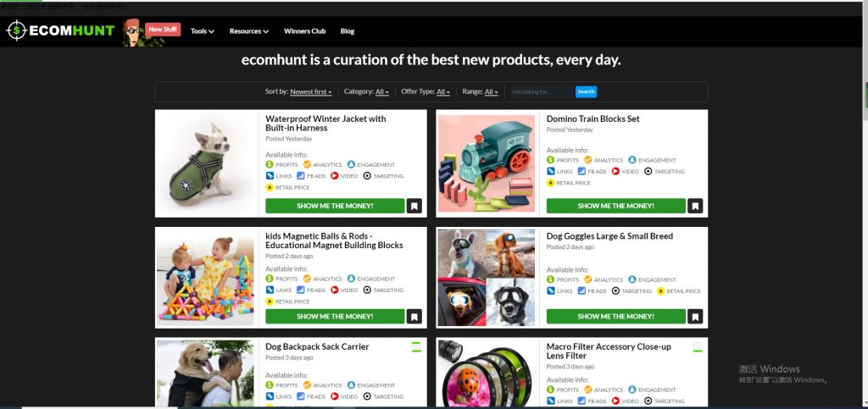Screen dimensions: 868x409
Task: Expand the Range filter dropdown
Action: point(491,91)
